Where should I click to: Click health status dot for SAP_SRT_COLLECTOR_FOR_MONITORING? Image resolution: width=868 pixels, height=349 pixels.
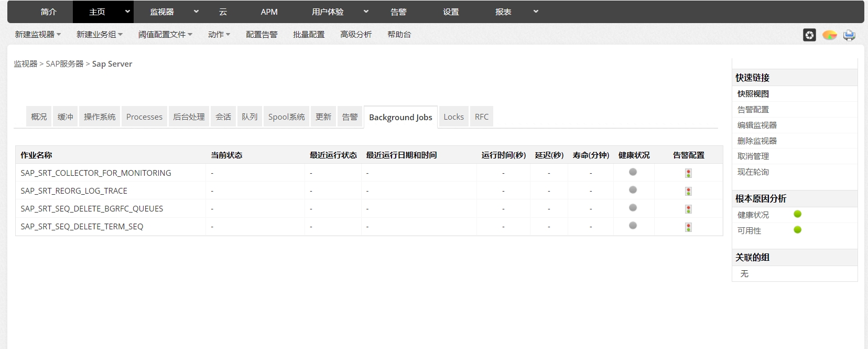click(633, 172)
